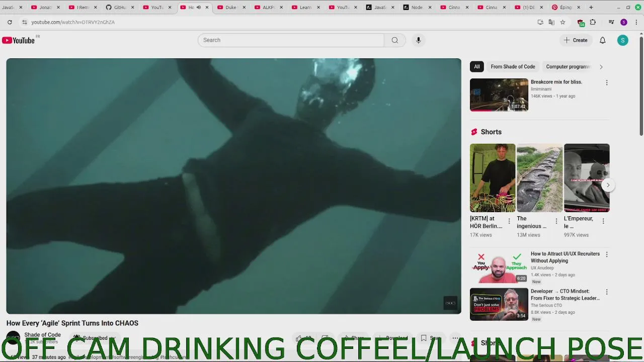The width and height of the screenshot is (644, 362).
Task: Open the liminimami channel link
Action: point(541,89)
